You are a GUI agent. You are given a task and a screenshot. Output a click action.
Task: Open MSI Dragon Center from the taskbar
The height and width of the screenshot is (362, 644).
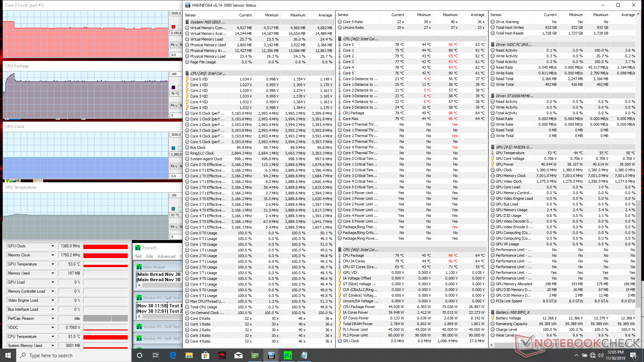(x=222, y=355)
